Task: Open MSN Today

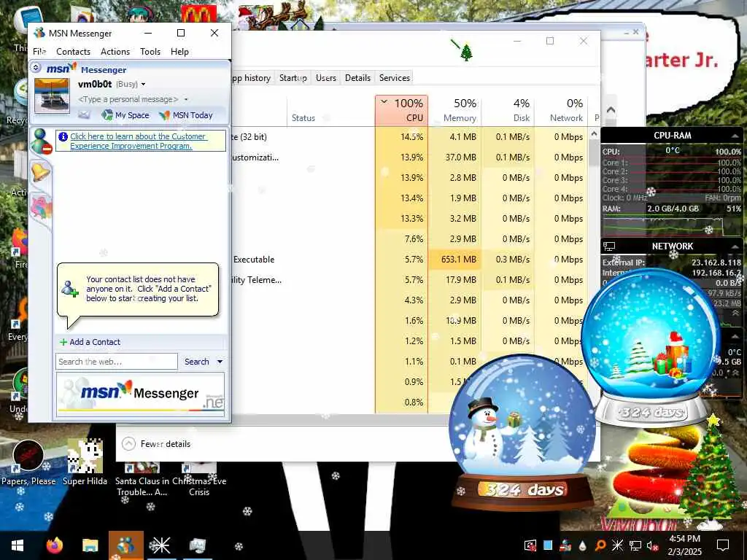Action: [186, 114]
